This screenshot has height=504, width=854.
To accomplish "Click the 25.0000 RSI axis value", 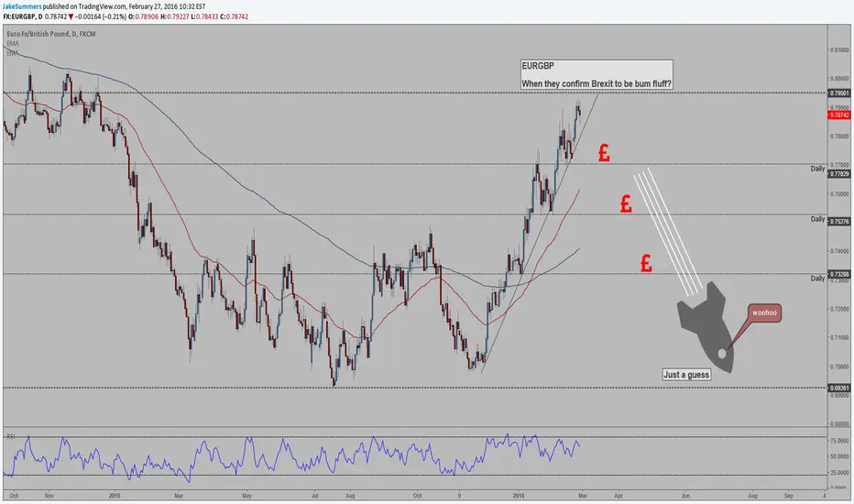I will coord(839,473).
